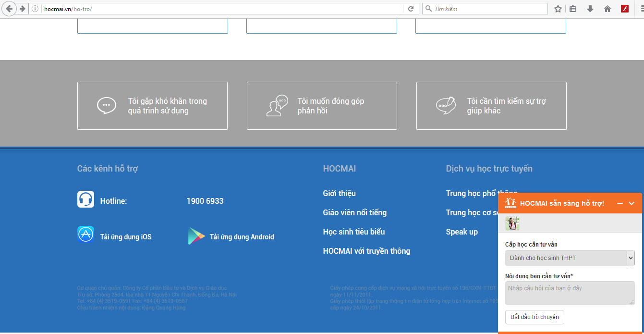Open 'Giáo viên nổi tiếng' link
644x334 pixels.
[x=355, y=212]
